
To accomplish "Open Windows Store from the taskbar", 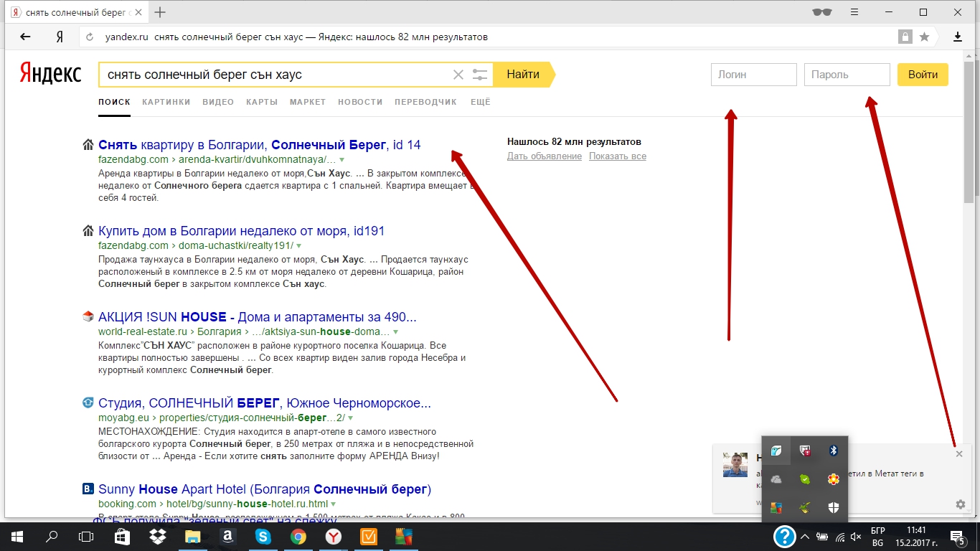I will coord(122,536).
